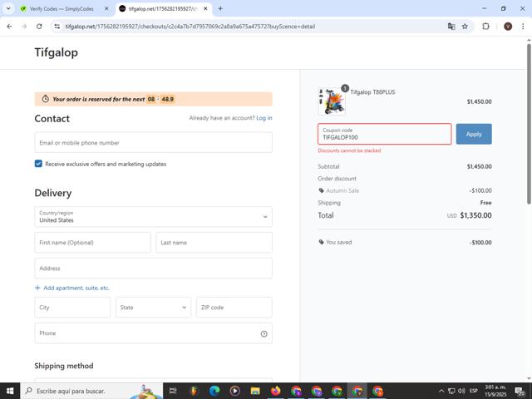This screenshot has width=532, height=399.
Task: Click the Autumn Sale discount tag icon
Action: 322,190
